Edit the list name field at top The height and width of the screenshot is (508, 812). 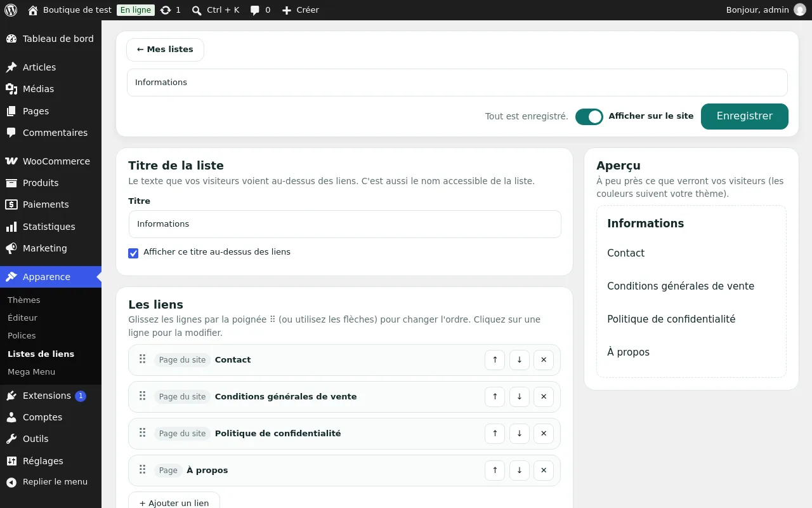(457, 83)
